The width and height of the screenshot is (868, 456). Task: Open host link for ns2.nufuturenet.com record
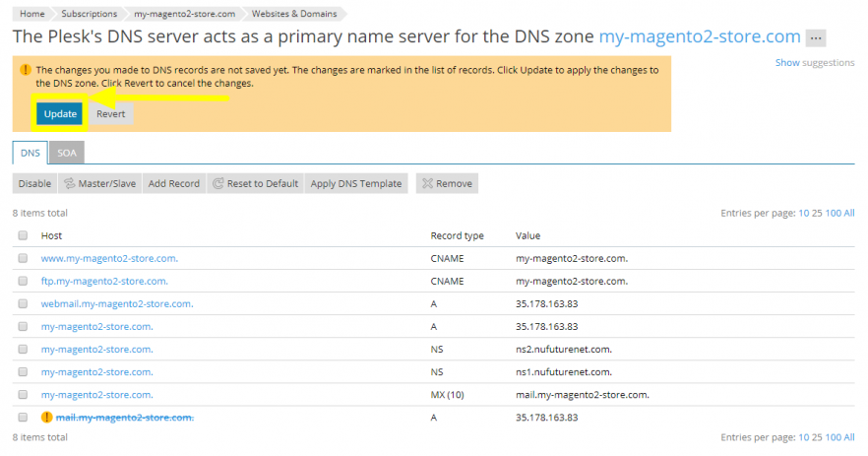click(x=96, y=349)
